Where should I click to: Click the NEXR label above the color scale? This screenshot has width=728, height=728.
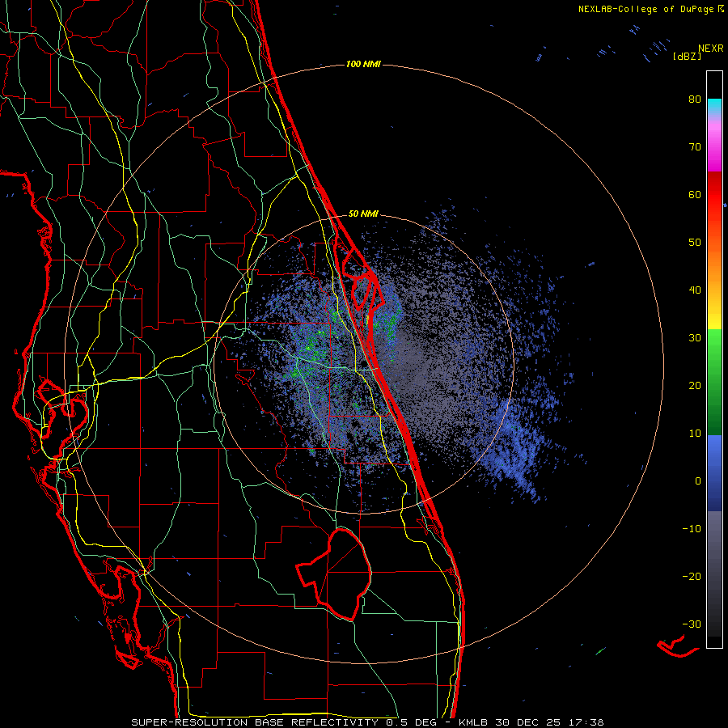coord(710,49)
